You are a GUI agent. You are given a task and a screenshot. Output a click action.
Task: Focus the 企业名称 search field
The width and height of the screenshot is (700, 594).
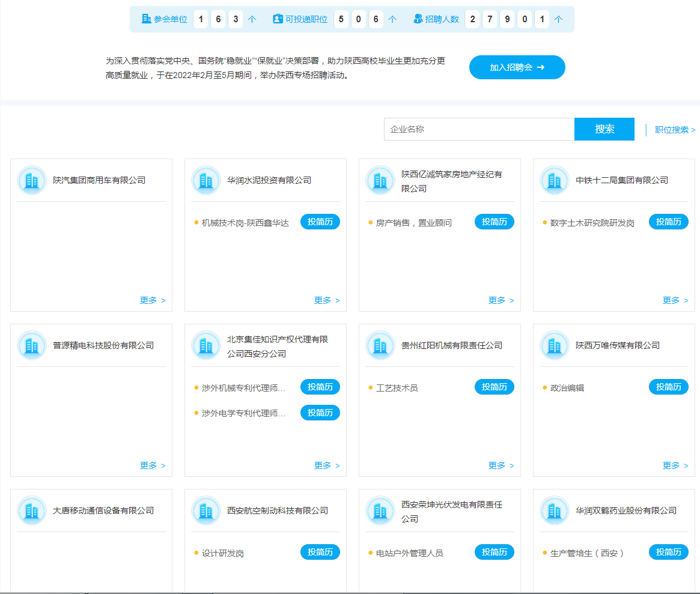coord(479,129)
